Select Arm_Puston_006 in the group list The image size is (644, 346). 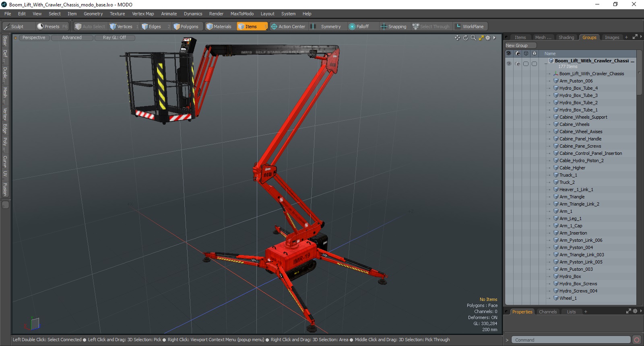point(576,81)
